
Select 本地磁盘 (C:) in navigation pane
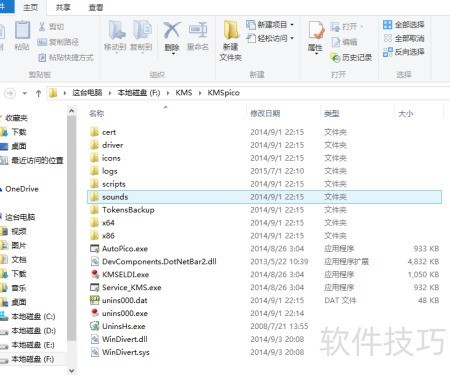pos(33,316)
